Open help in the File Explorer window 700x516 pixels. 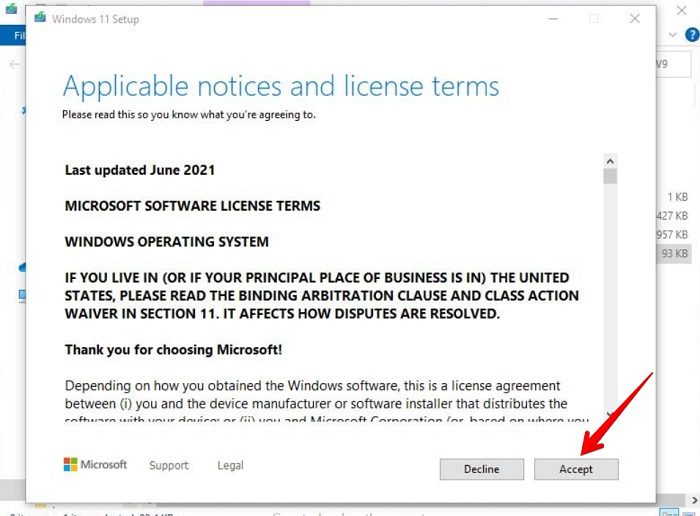click(692, 35)
